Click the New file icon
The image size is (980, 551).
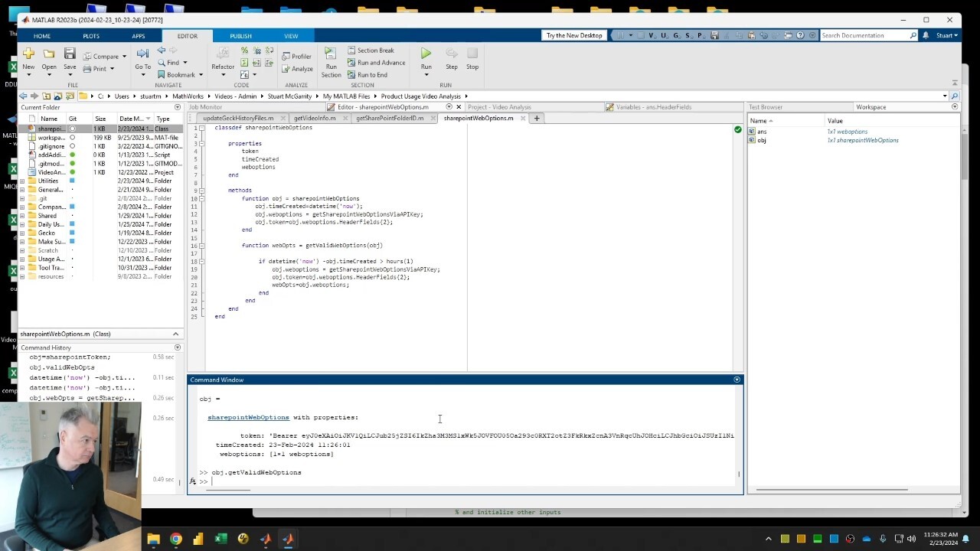pyautogui.click(x=28, y=54)
